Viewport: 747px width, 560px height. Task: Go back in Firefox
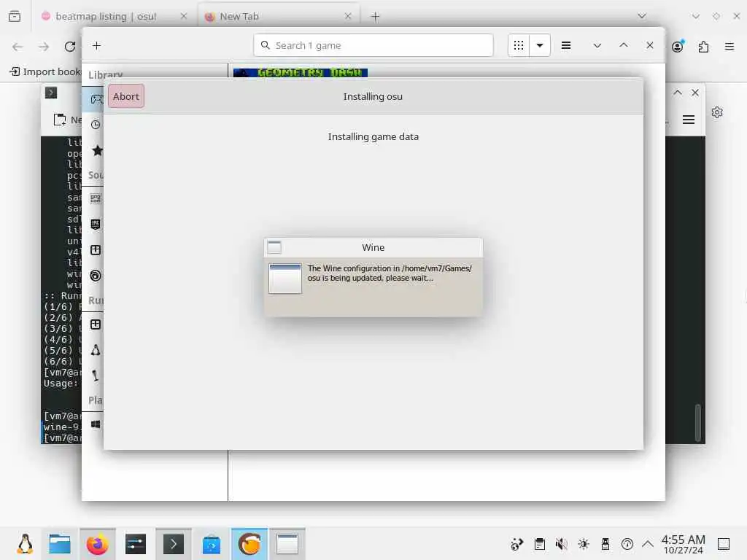(x=18, y=47)
